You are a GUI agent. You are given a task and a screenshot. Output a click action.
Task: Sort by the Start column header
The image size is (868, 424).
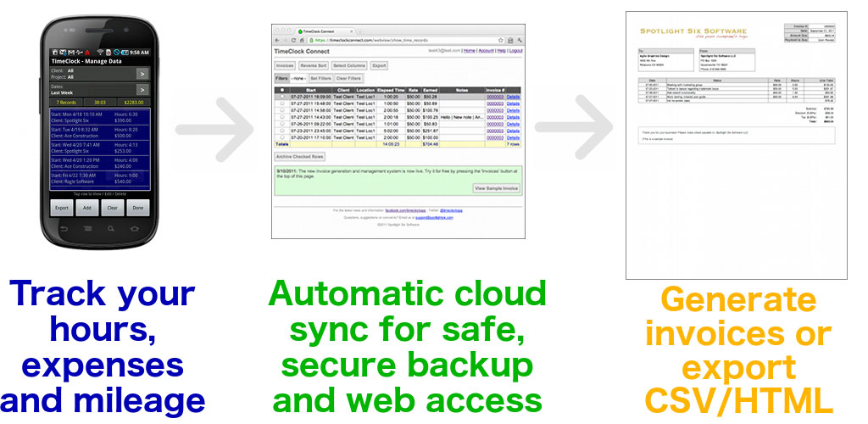(x=310, y=90)
